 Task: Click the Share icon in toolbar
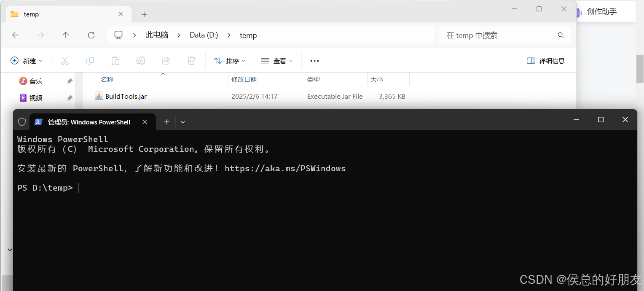[x=166, y=61]
